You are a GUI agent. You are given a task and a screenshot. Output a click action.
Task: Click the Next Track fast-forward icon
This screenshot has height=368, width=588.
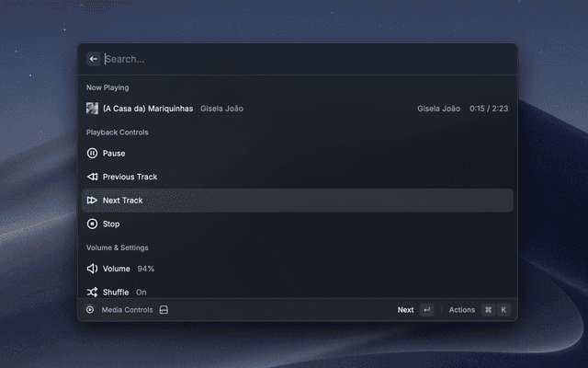92,201
